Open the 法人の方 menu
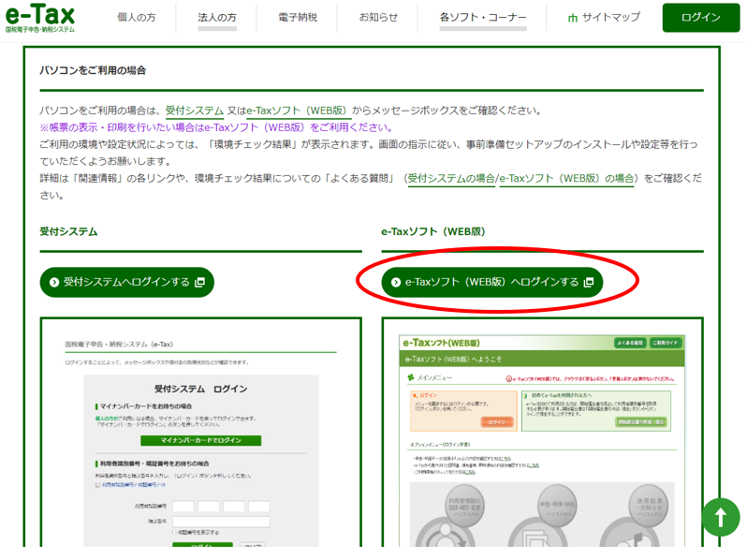The width and height of the screenshot is (747, 560). (217, 17)
